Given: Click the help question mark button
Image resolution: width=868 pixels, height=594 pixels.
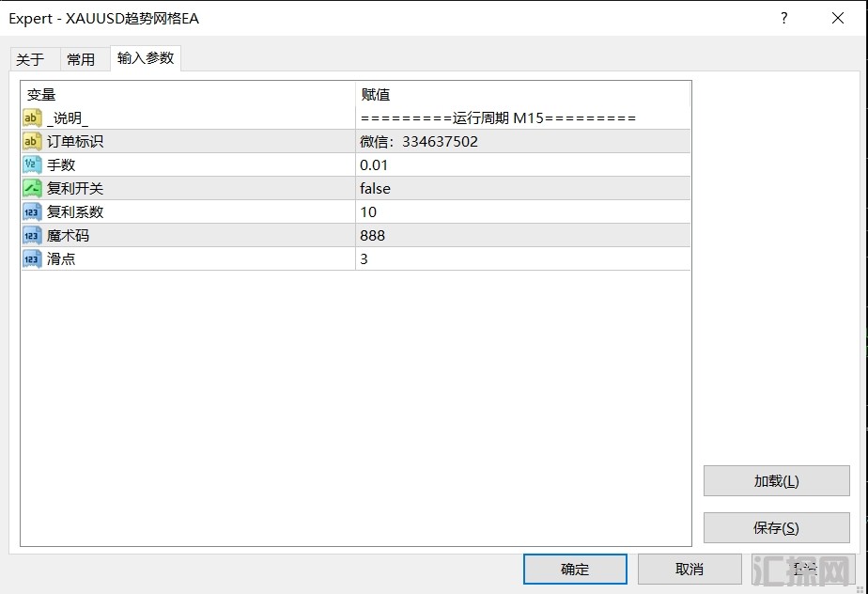Looking at the screenshot, I should [x=783, y=18].
